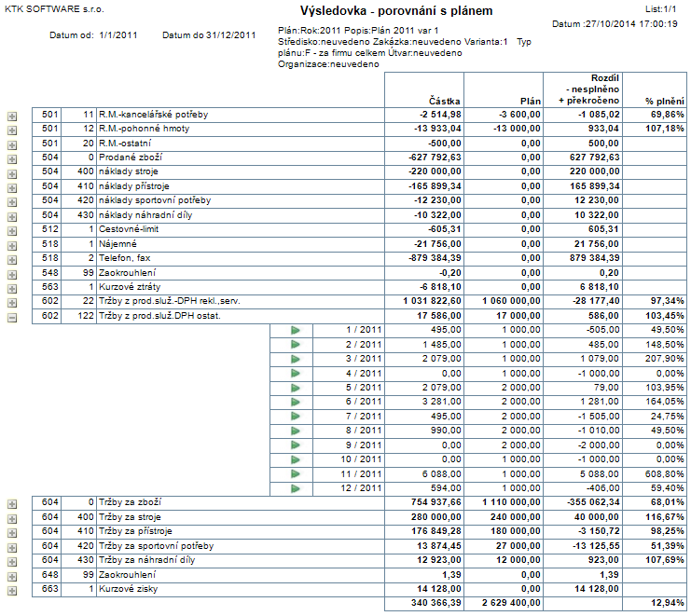Expand the Nájemné row

12,245
